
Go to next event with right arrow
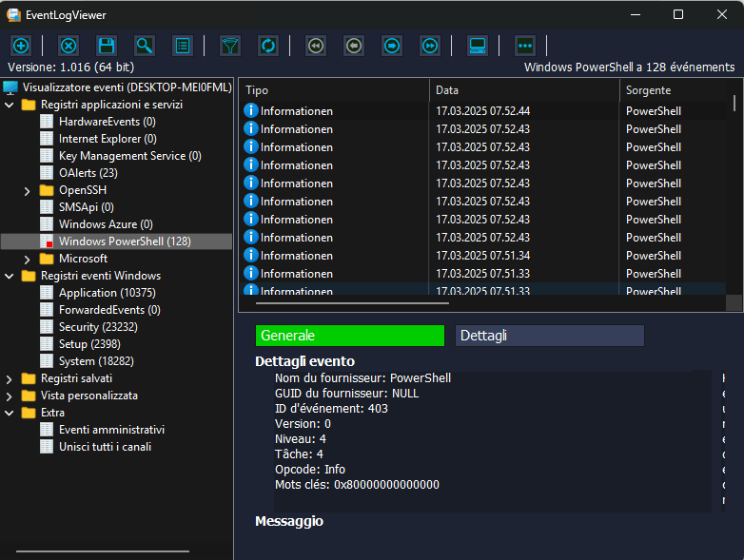[392, 46]
